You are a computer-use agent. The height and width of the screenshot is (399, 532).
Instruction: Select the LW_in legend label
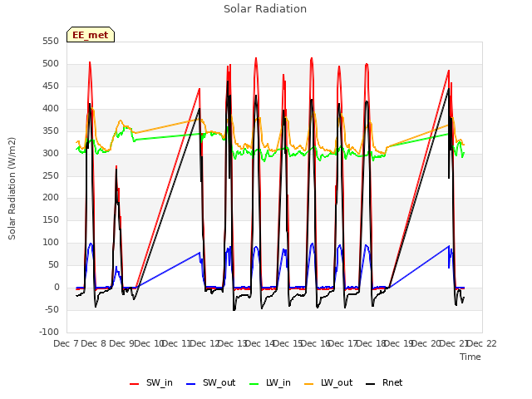[x=278, y=382]
